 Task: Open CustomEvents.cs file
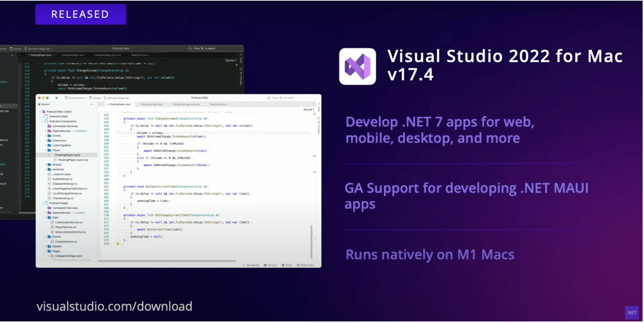(64, 242)
